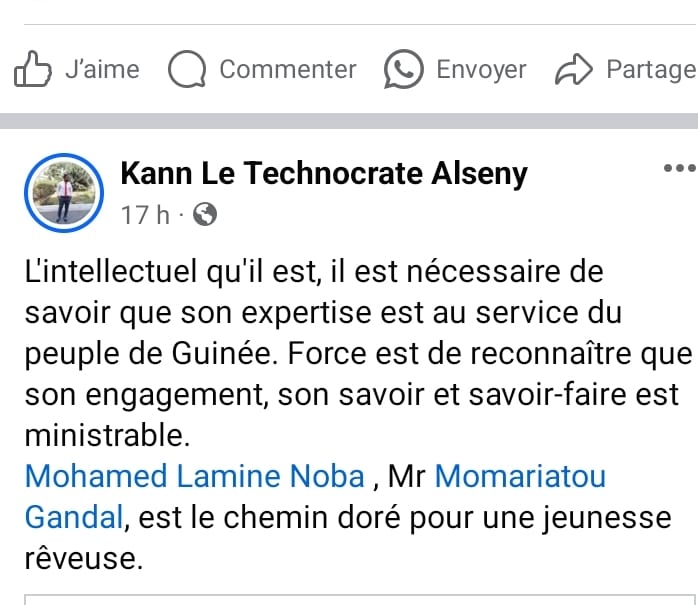Click the 17 h post timestamp
698x605 pixels.
click(144, 215)
